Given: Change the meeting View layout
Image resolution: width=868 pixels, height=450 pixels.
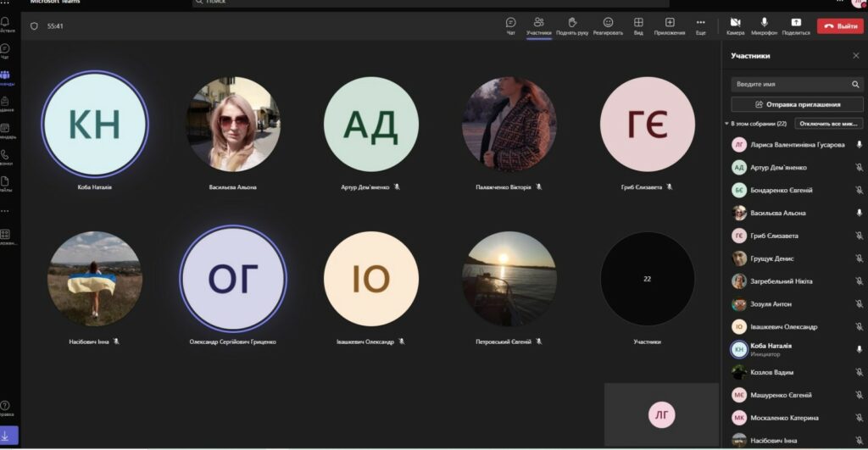Looking at the screenshot, I should tap(638, 25).
